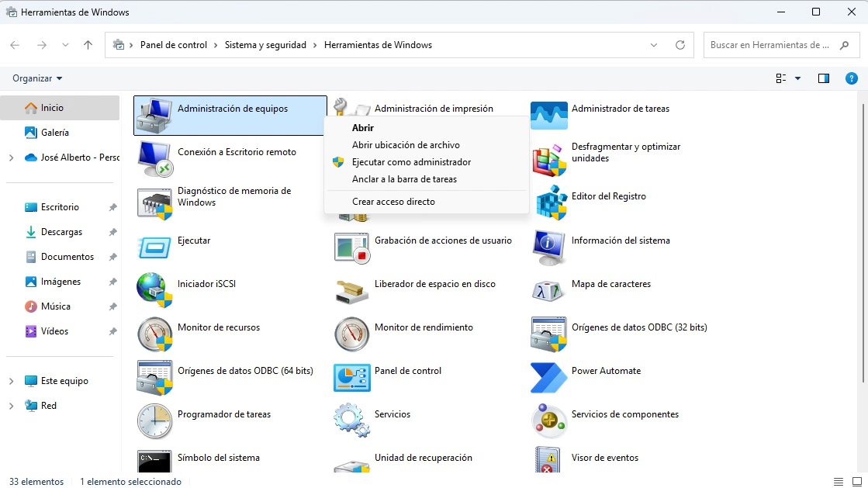
Task: Switch to large icons view in status bar
Action: point(857,482)
